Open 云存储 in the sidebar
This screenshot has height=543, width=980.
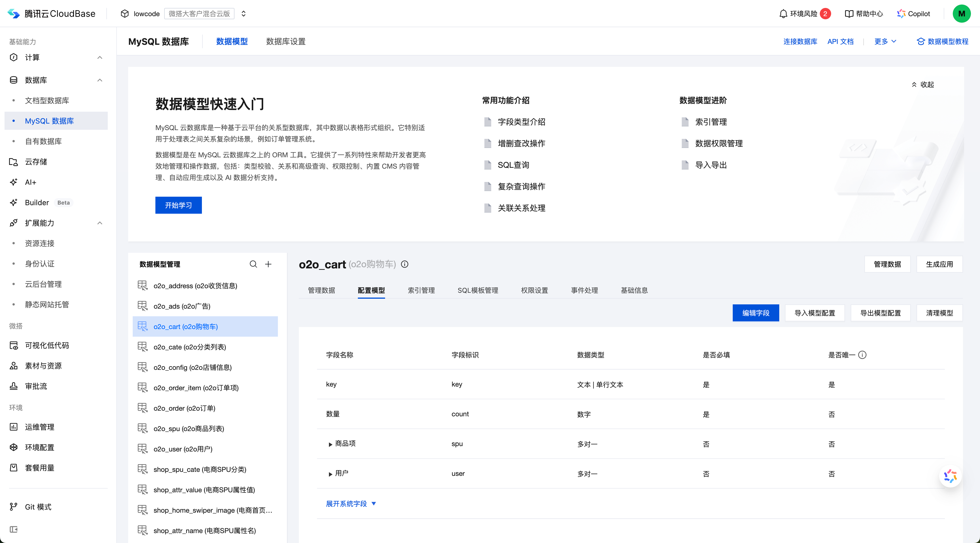click(35, 162)
